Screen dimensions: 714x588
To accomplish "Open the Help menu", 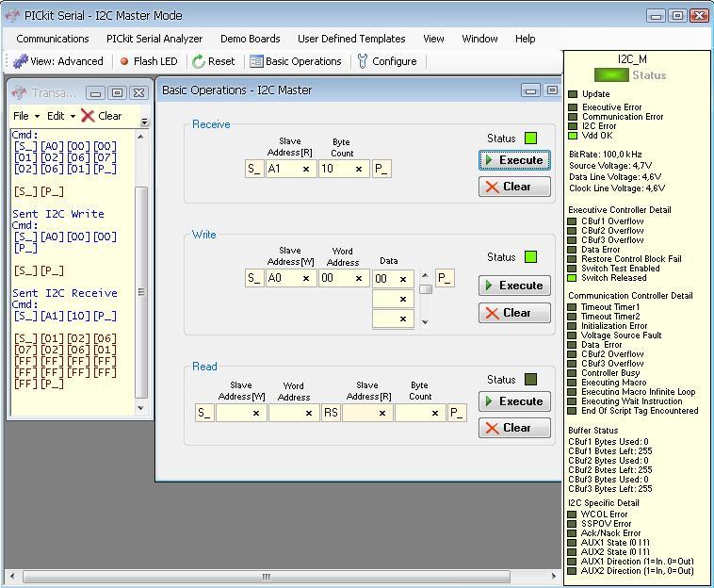I will pos(525,39).
